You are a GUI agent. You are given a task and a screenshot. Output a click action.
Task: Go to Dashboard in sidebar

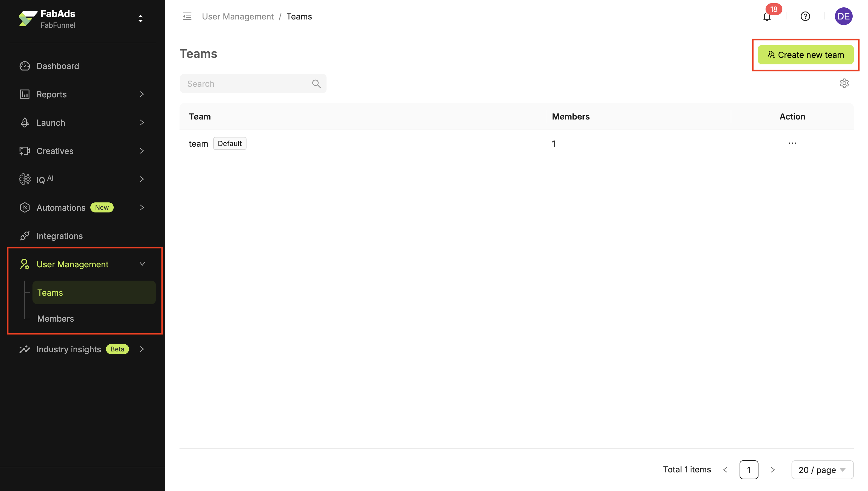click(58, 66)
